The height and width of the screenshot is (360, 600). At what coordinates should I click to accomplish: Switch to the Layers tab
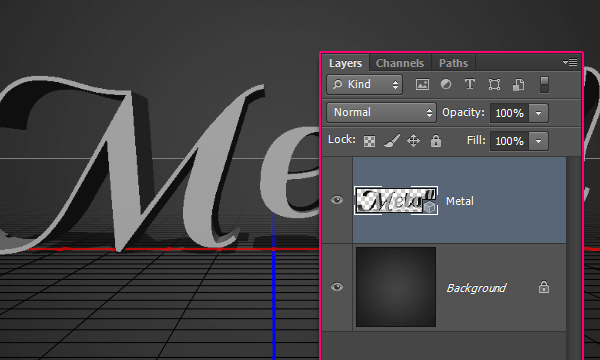[x=346, y=63]
